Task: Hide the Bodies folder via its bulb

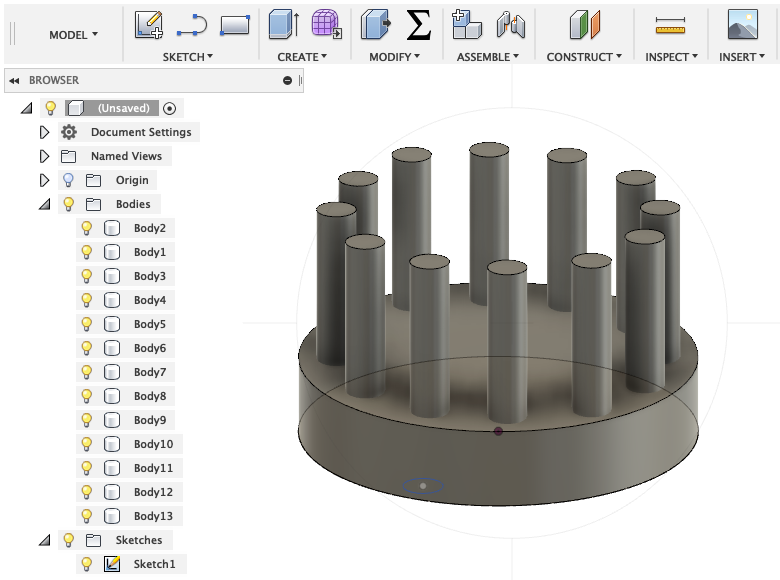Action: 68,204
